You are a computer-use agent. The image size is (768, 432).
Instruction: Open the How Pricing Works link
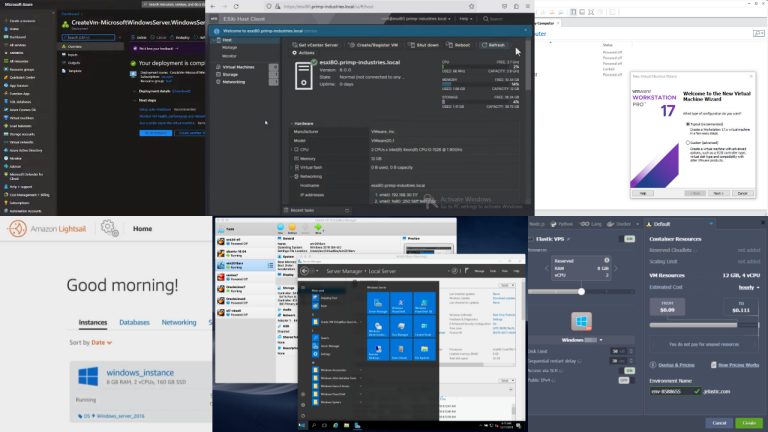pos(739,365)
